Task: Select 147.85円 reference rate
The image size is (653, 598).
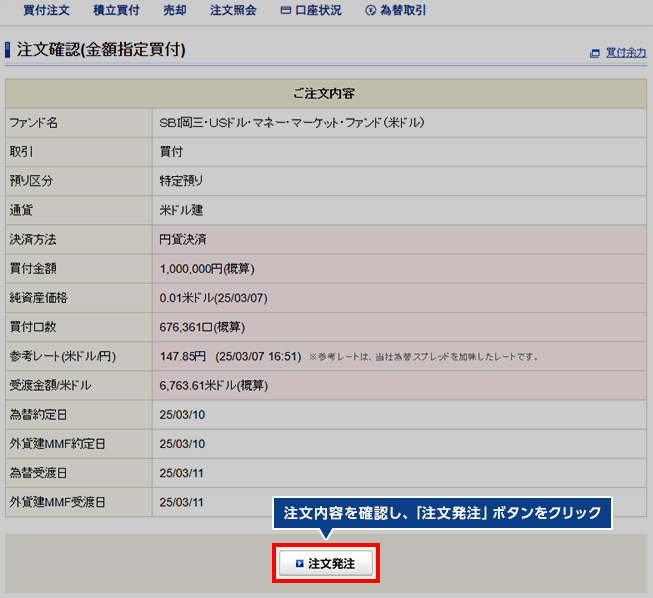Action: (183, 356)
